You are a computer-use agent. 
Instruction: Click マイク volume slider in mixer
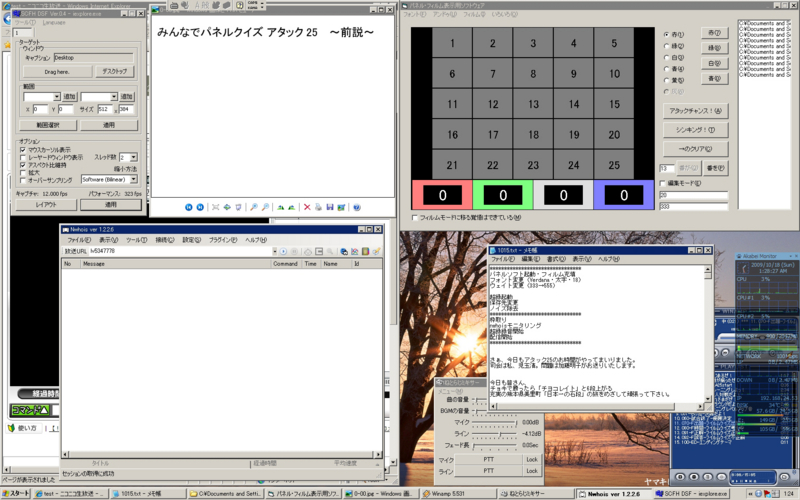[x=494, y=422]
